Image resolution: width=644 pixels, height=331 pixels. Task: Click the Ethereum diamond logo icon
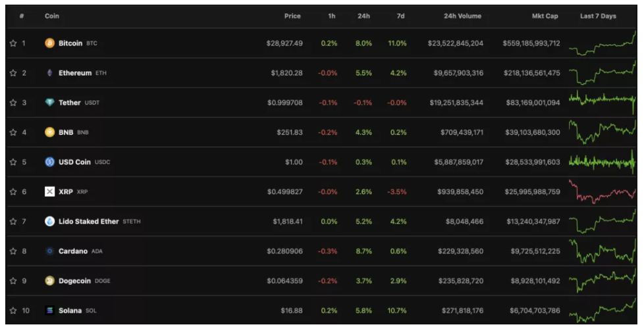(x=49, y=73)
